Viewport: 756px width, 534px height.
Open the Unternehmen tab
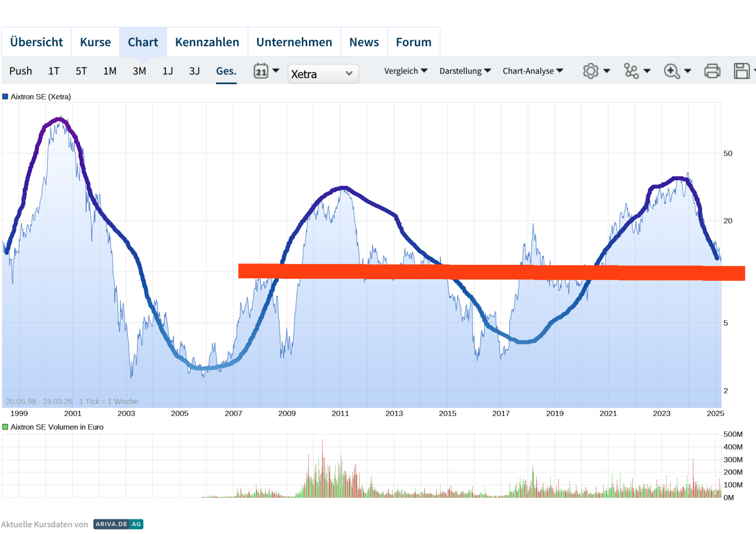click(295, 42)
